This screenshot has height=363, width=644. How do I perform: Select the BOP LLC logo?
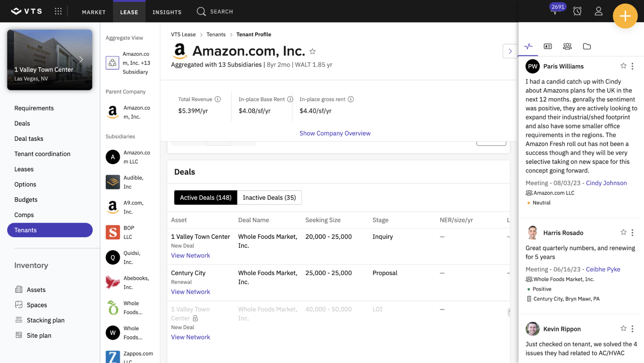[113, 232]
